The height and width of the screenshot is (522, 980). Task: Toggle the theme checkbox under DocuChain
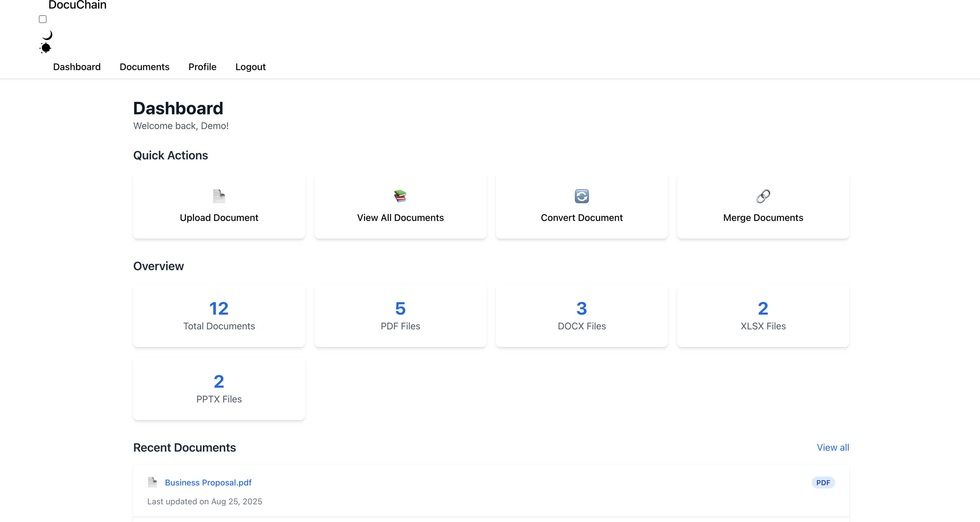(43, 19)
